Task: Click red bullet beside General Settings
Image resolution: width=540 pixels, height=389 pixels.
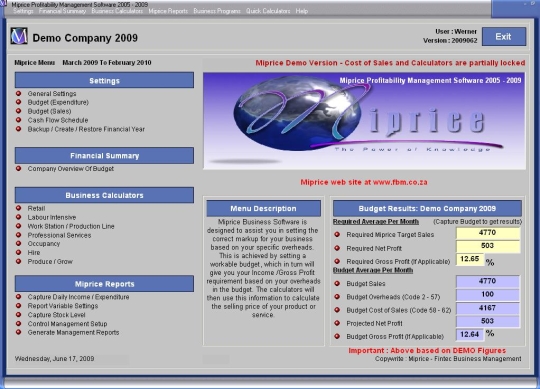Action: tap(19, 93)
